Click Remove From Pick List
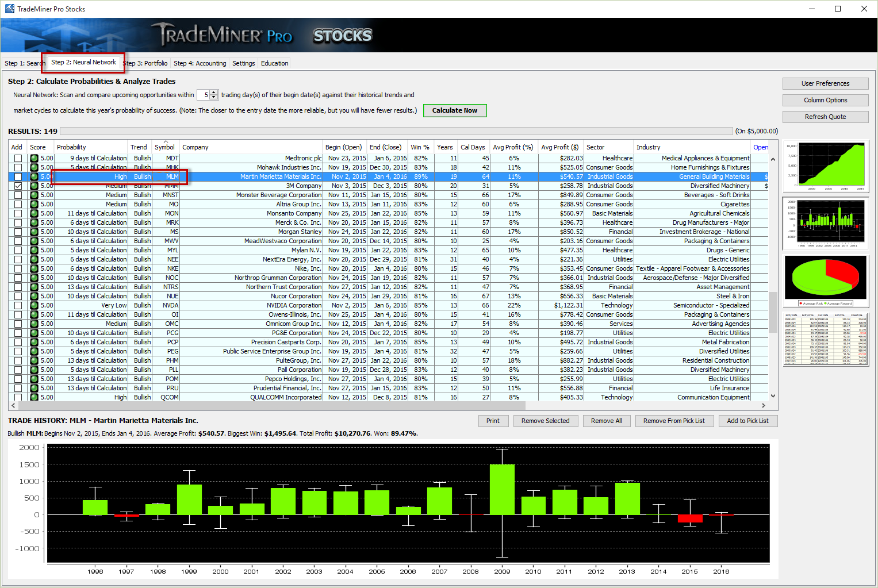This screenshot has width=878, height=588. (x=674, y=421)
